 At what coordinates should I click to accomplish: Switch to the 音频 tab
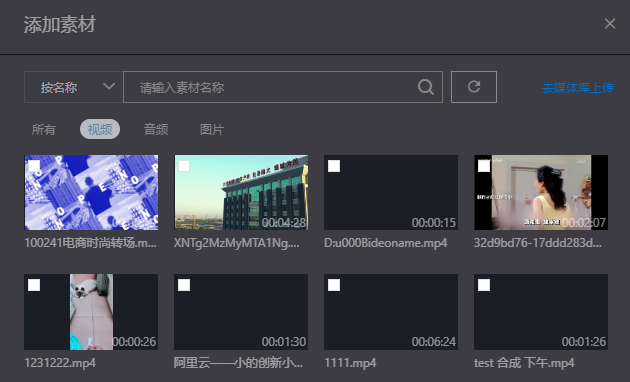pos(156,129)
